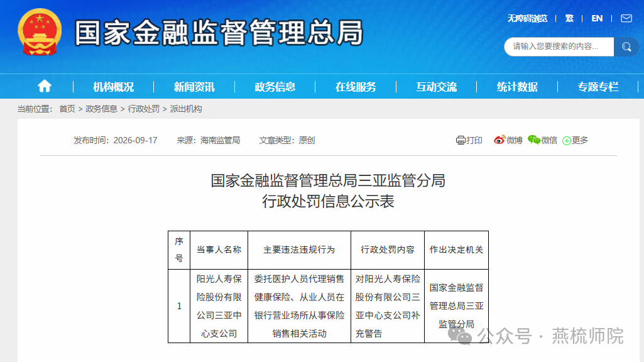Viewport: 644px width, 362px height.
Task: Click row number 1 cell
Action: [x=179, y=306]
